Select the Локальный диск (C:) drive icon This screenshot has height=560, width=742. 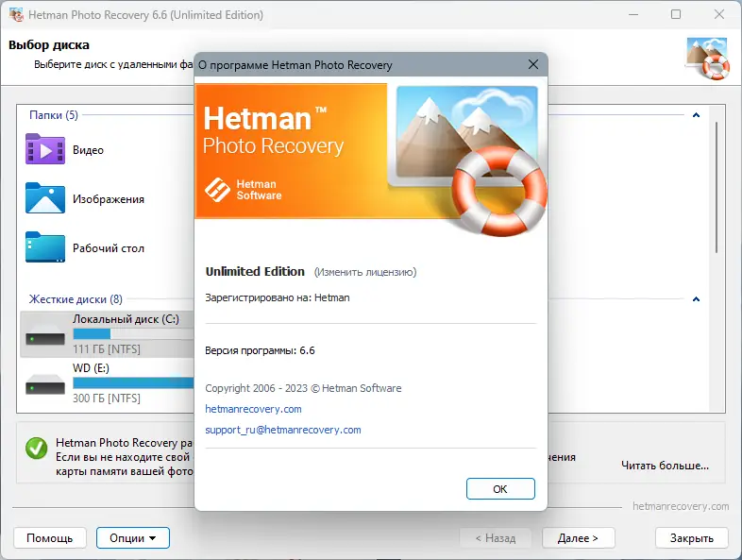coord(45,335)
